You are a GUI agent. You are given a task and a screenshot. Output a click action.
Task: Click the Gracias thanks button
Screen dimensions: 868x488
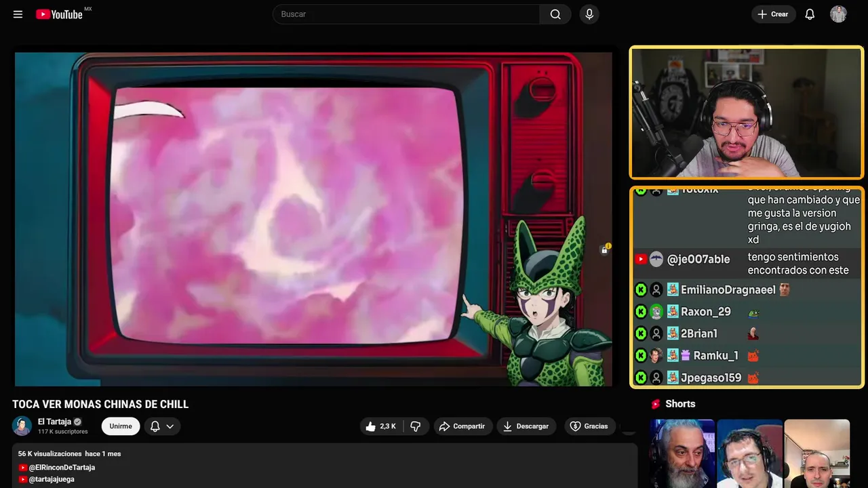coord(589,426)
